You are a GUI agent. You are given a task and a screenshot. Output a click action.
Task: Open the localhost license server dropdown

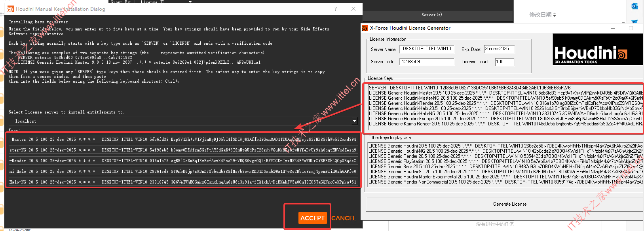184,121
